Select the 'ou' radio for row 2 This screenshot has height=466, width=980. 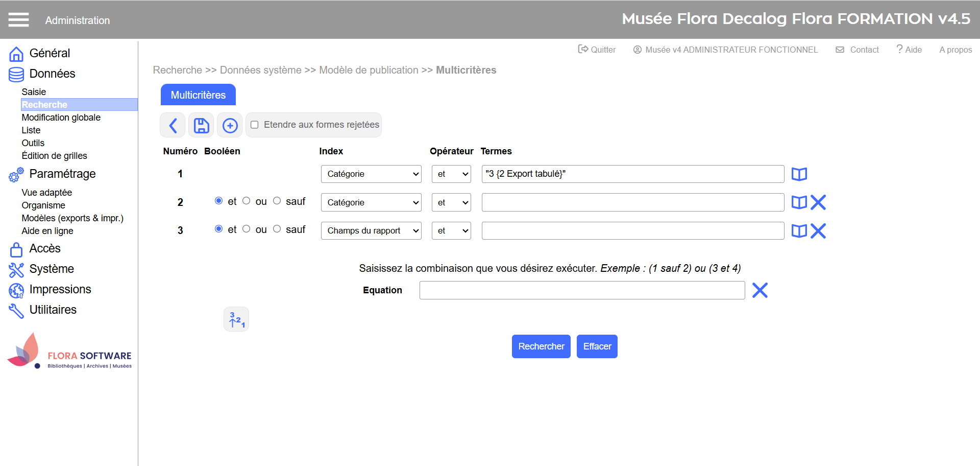(247, 201)
